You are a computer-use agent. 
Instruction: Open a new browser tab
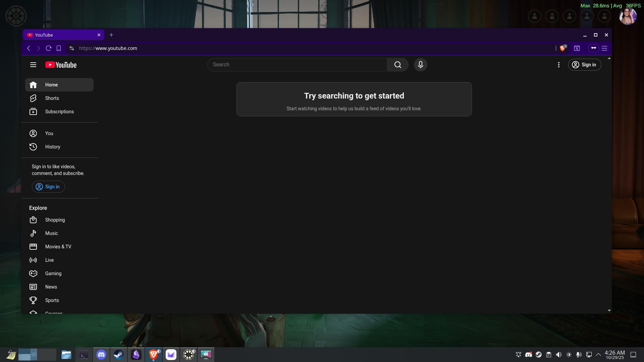click(x=111, y=35)
